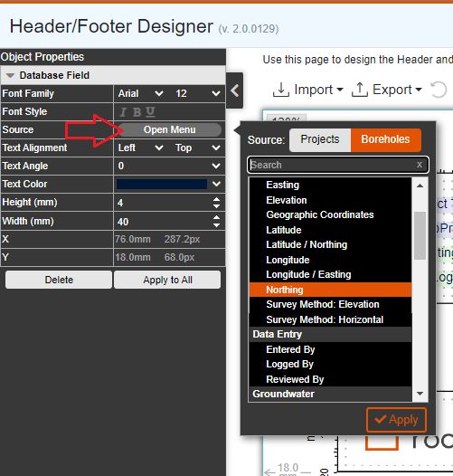Screen dimensions: 453x476
Task: Click the Apply to All button
Action: click(167, 280)
